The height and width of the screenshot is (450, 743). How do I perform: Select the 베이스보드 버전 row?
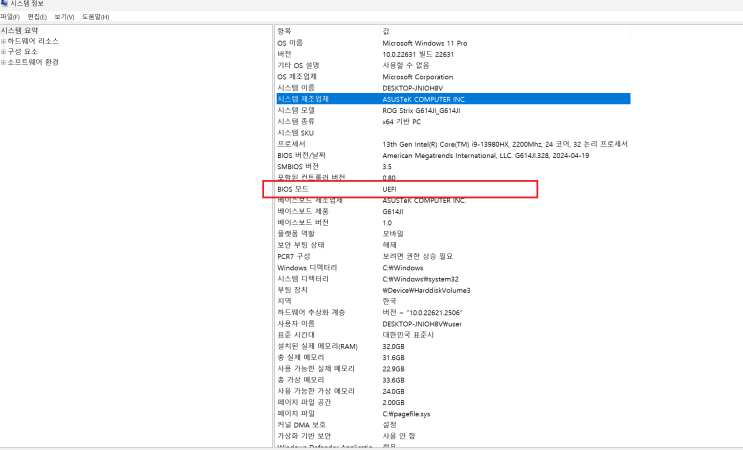(453, 223)
